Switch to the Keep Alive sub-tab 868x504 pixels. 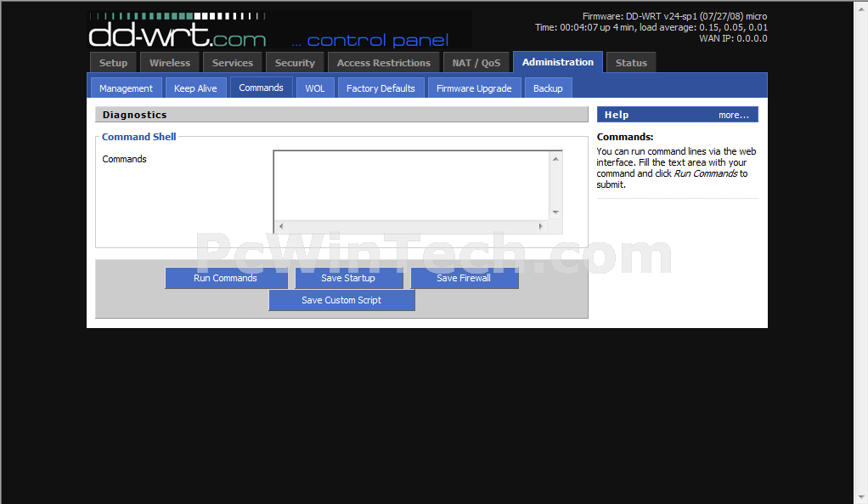pyautogui.click(x=195, y=88)
